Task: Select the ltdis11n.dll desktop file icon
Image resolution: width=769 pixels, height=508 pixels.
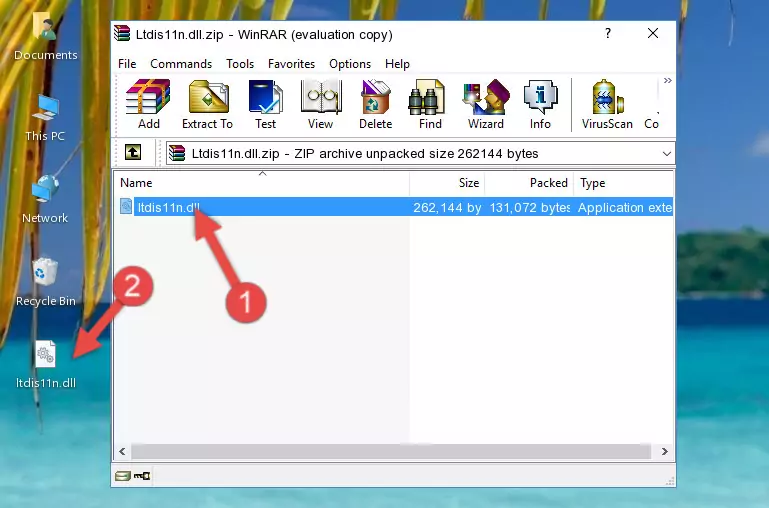Action: (46, 364)
